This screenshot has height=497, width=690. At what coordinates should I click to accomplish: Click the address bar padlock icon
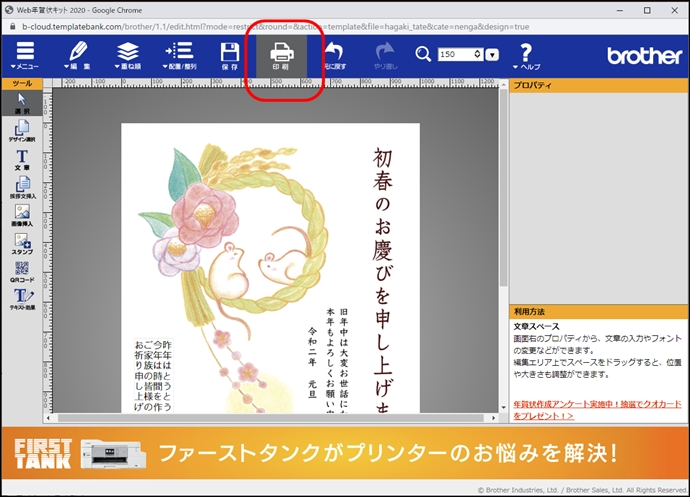click(x=12, y=26)
